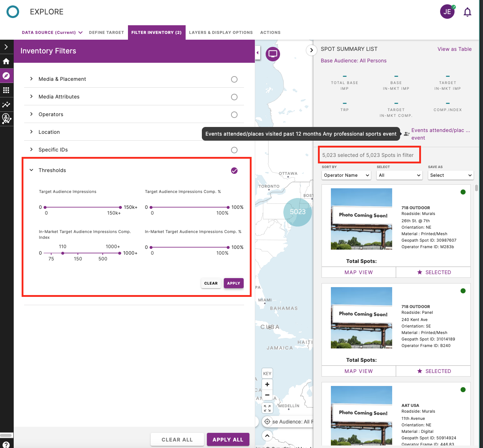Open the map KEY legend
This screenshot has width=483, height=448.
coord(267,373)
